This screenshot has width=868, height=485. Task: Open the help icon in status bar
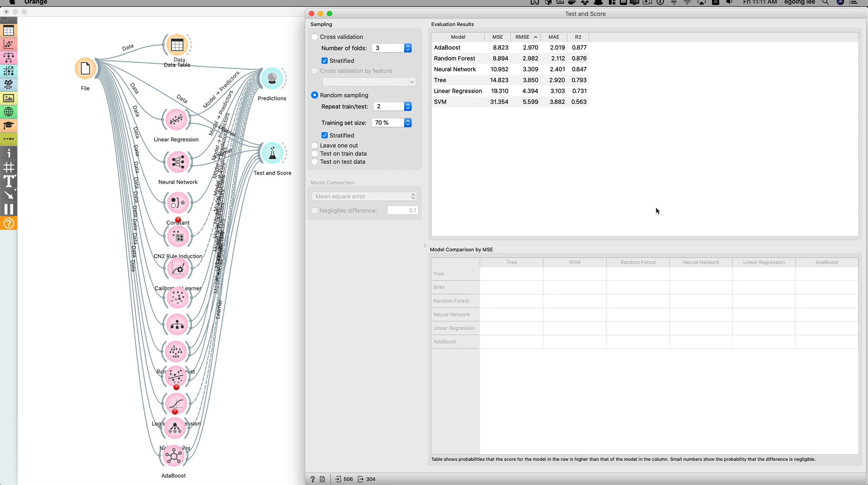(x=312, y=479)
